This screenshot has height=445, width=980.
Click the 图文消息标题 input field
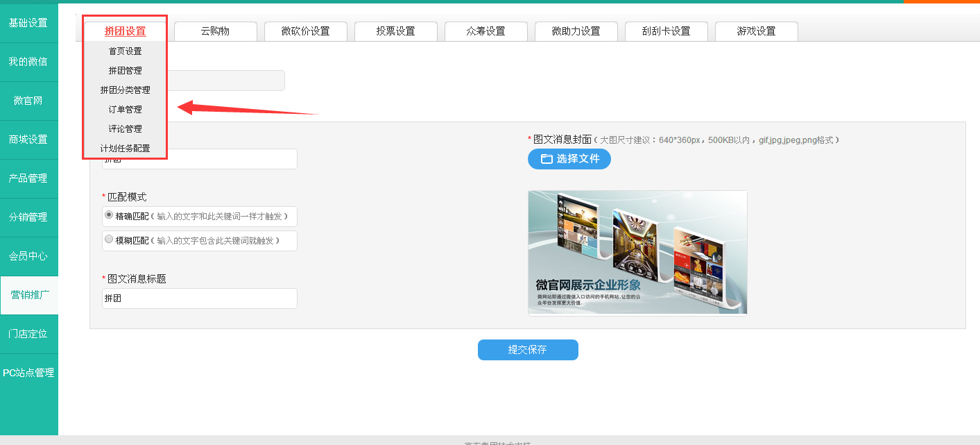199,299
